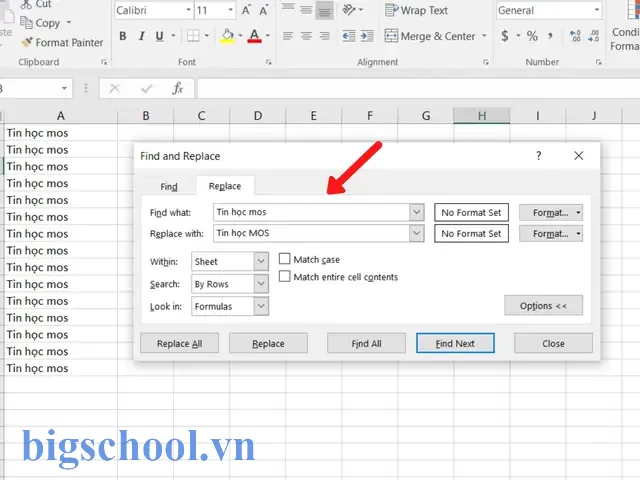
Task: Collapse options with Options << button
Action: click(x=543, y=305)
